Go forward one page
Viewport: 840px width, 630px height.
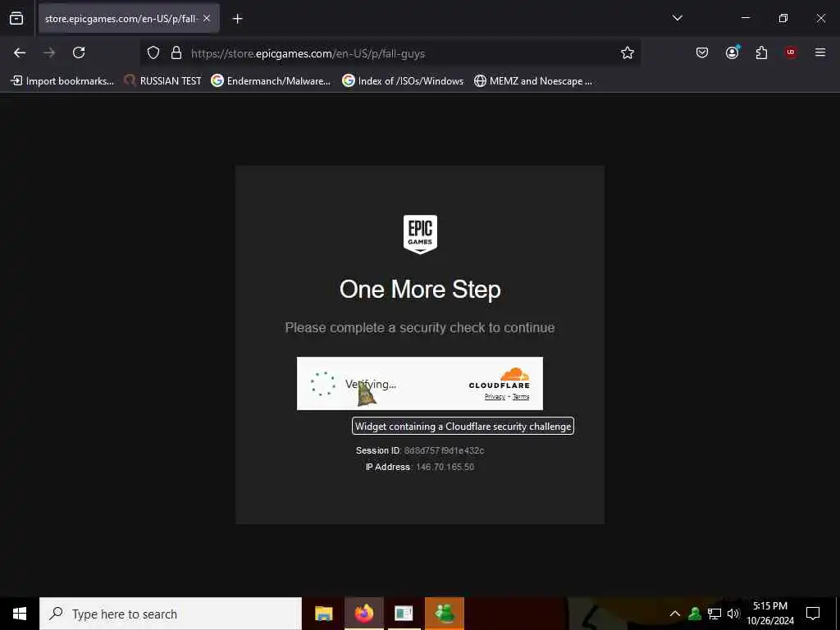[x=49, y=52]
